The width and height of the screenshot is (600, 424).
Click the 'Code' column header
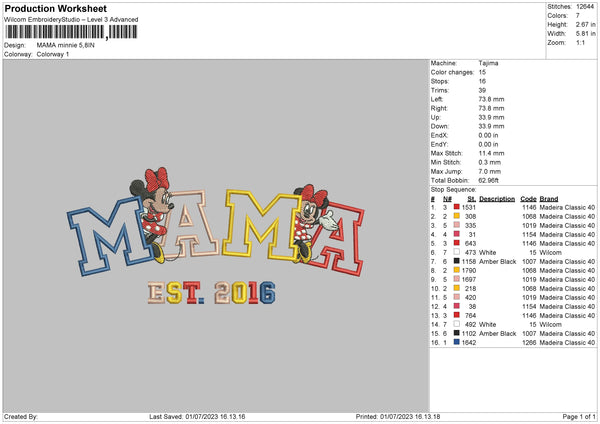[x=528, y=199]
